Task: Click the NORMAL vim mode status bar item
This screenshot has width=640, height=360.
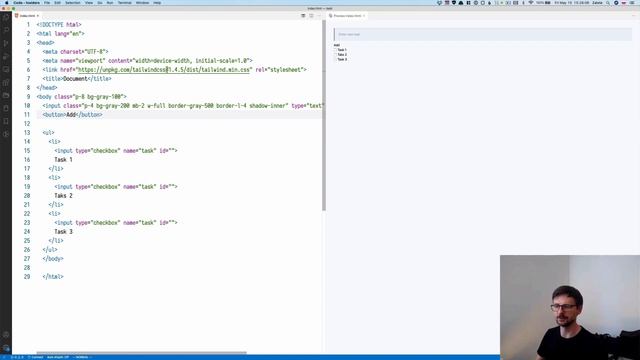Action: pyautogui.click(x=82, y=357)
